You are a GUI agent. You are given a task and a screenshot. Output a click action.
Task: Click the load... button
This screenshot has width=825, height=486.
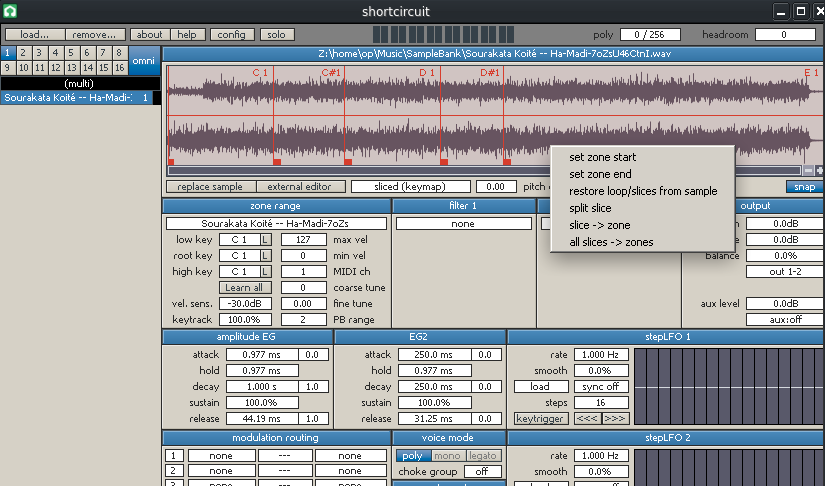click(x=35, y=35)
